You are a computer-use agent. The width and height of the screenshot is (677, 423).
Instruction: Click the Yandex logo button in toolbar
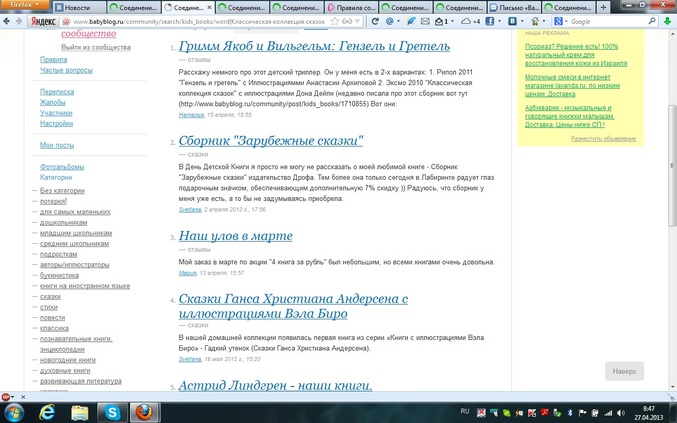pos(41,21)
